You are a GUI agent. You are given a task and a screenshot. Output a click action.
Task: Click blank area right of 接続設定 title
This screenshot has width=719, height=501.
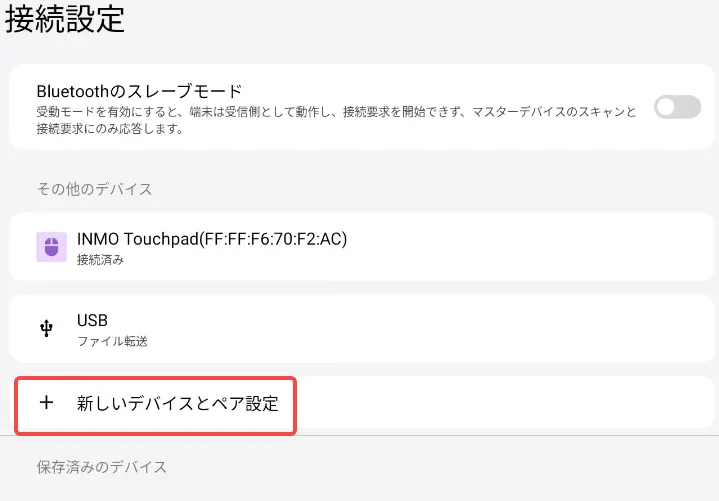(420, 22)
